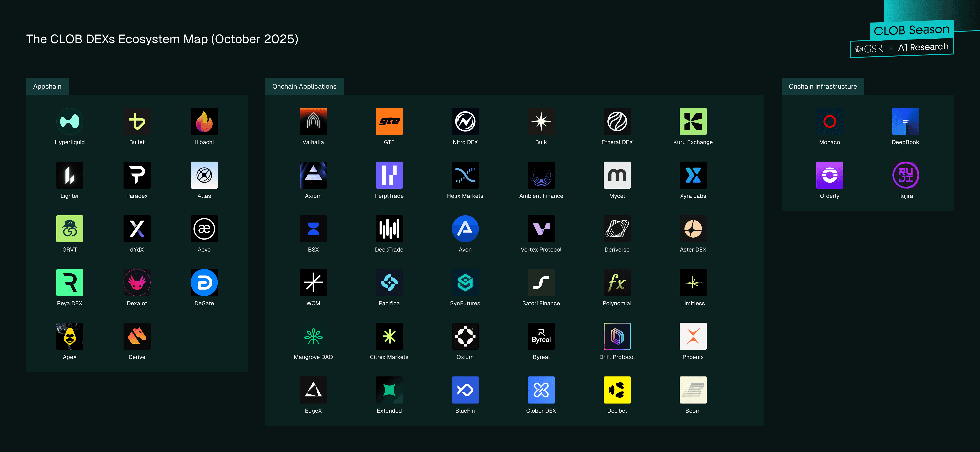The width and height of the screenshot is (980, 452).
Task: Select the Avon blue circle icon
Action: [465, 229]
